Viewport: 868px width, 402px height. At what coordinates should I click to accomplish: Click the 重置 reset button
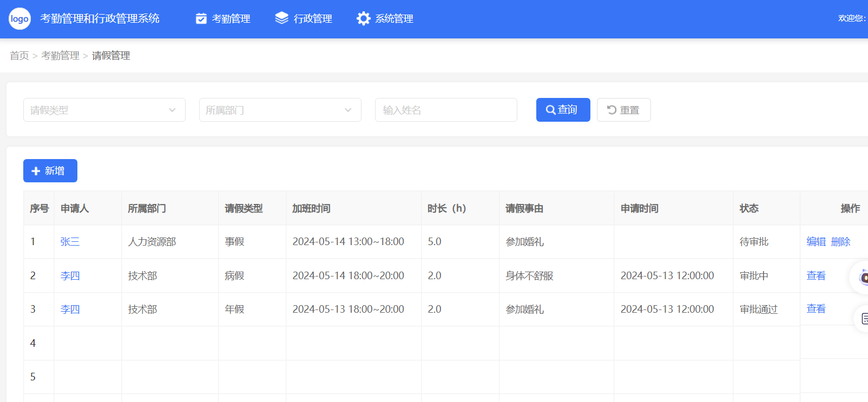624,110
